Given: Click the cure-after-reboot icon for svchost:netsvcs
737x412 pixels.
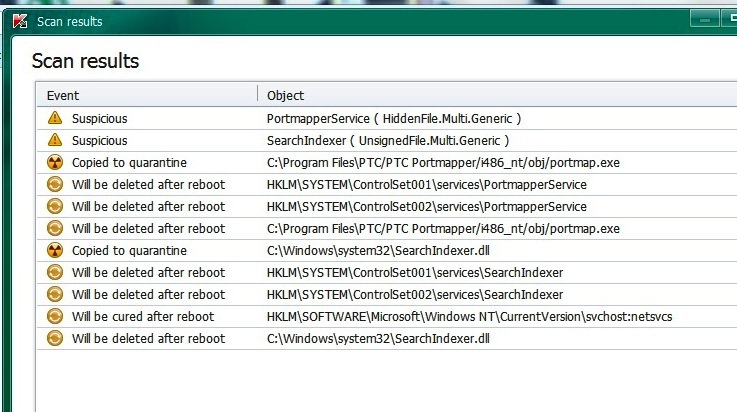Looking at the screenshot, I should coord(54,316).
